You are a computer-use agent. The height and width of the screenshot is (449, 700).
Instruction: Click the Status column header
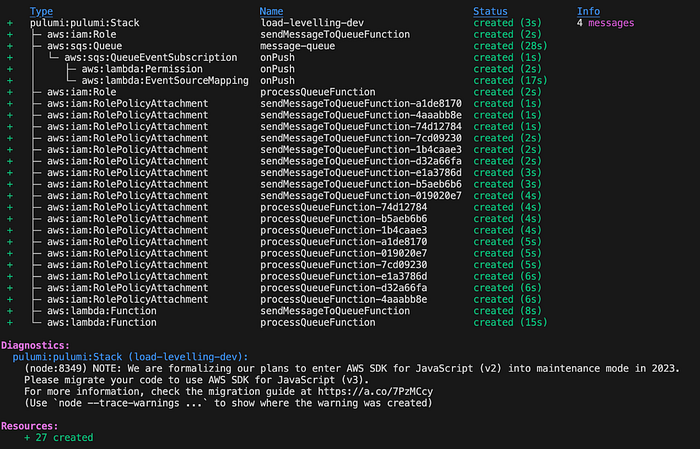490,12
